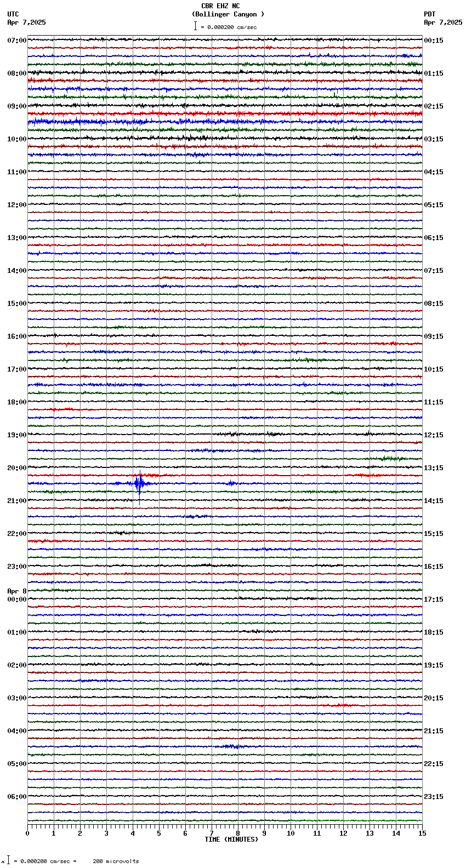Click the '20:15' PDT time label
Screen dimensions: 466x868
click(x=434, y=698)
